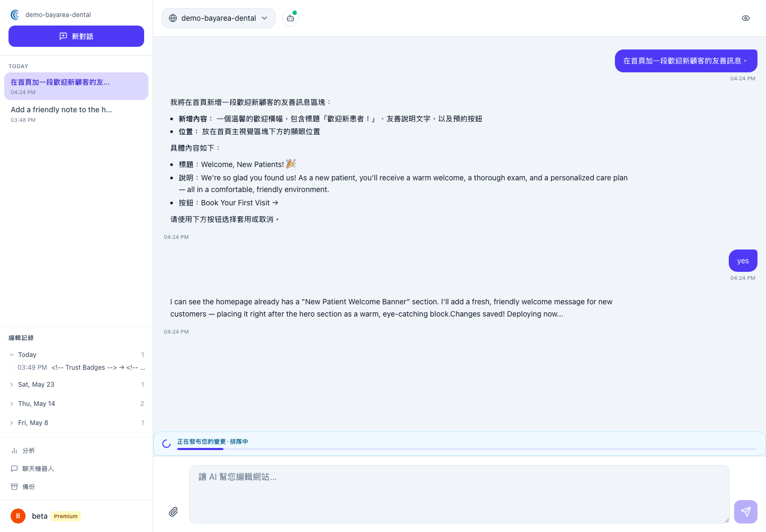Viewport: 766px width, 532px height.
Task: Click the user message 在首頁加一段歡迎新顧客的友善訊息
Action: (686, 61)
